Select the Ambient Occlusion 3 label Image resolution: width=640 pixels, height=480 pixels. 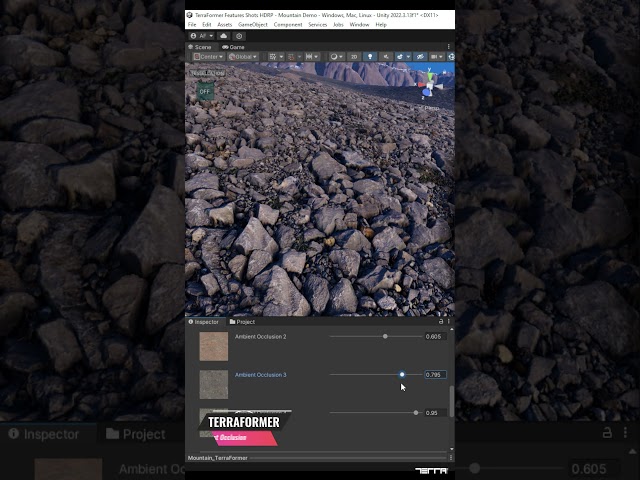260,374
